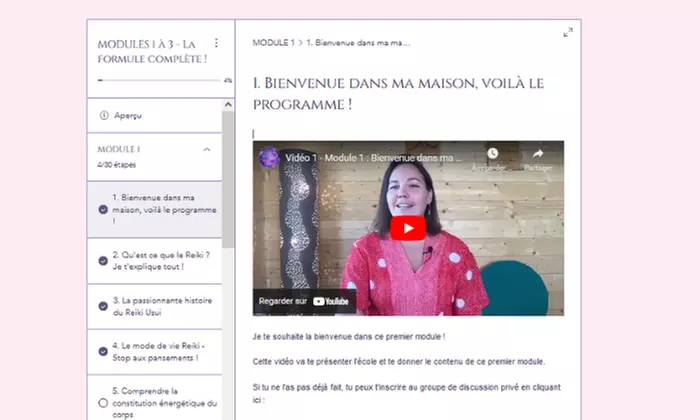
Task: Toggle completion checkmark for step 3 histoire
Action: (x=103, y=306)
